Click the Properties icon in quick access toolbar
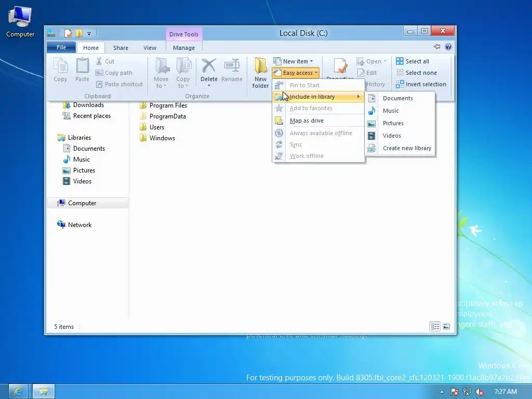This screenshot has width=532, height=399. pos(68,33)
